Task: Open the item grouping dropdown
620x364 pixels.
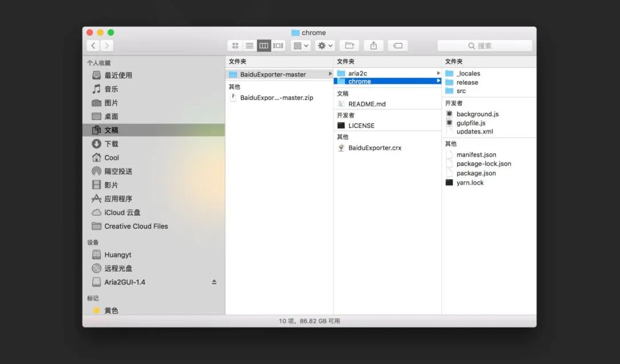Action: (300, 45)
